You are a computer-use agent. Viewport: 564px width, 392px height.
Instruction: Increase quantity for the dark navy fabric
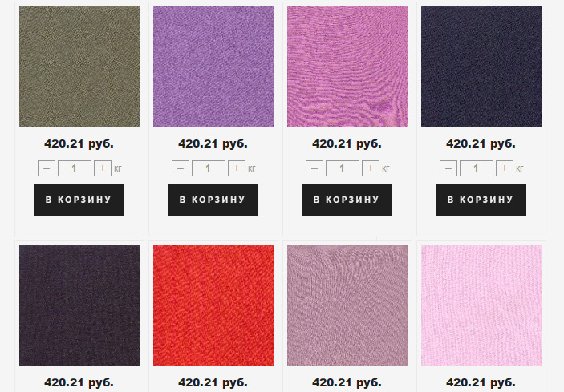(x=505, y=168)
